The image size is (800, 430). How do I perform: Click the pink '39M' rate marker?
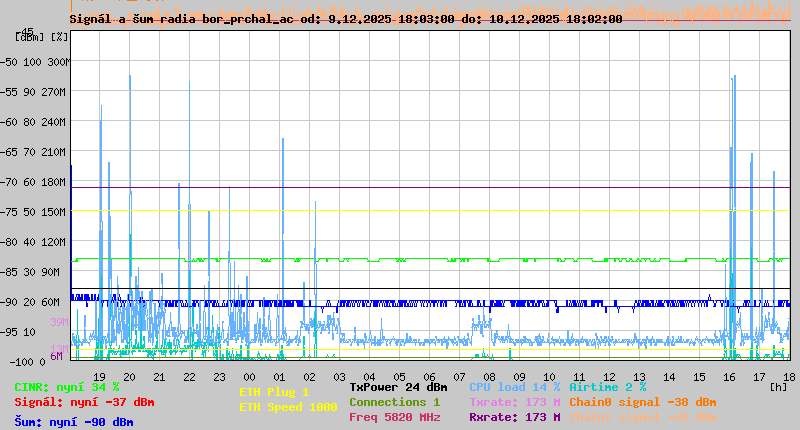[59, 322]
